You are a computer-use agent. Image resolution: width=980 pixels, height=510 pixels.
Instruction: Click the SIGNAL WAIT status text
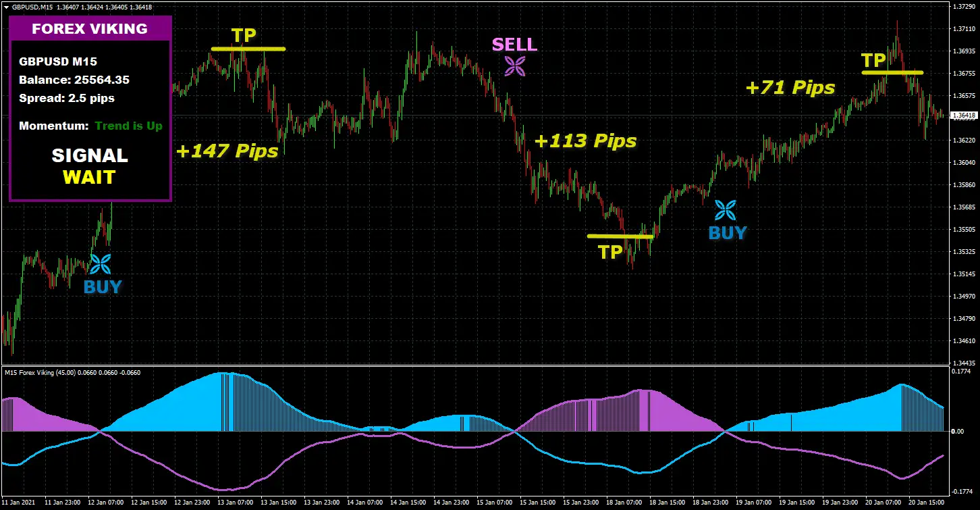pyautogui.click(x=90, y=166)
